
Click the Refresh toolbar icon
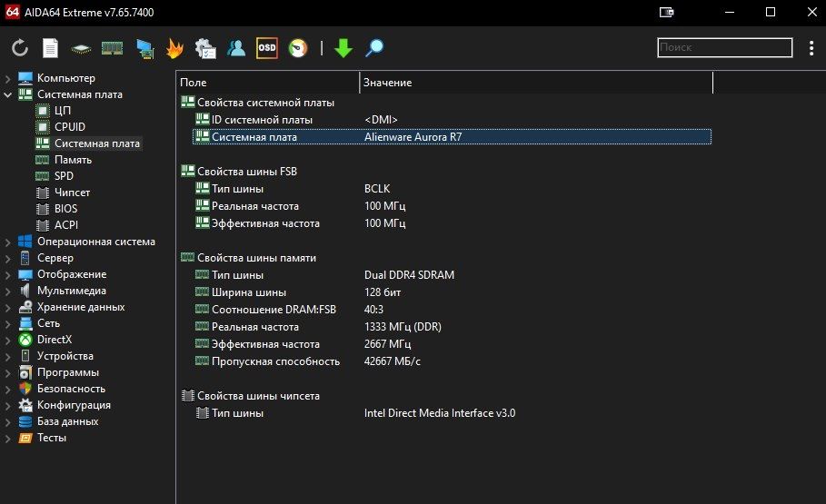point(20,48)
